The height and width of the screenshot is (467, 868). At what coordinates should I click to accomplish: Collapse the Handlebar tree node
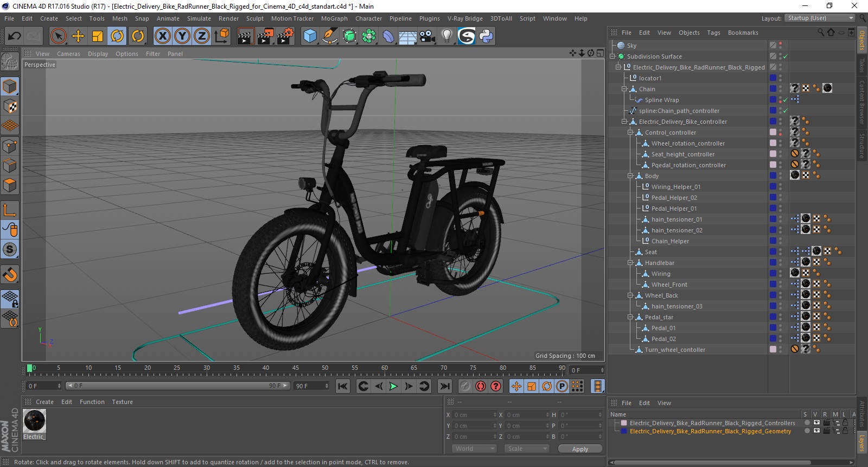click(630, 263)
